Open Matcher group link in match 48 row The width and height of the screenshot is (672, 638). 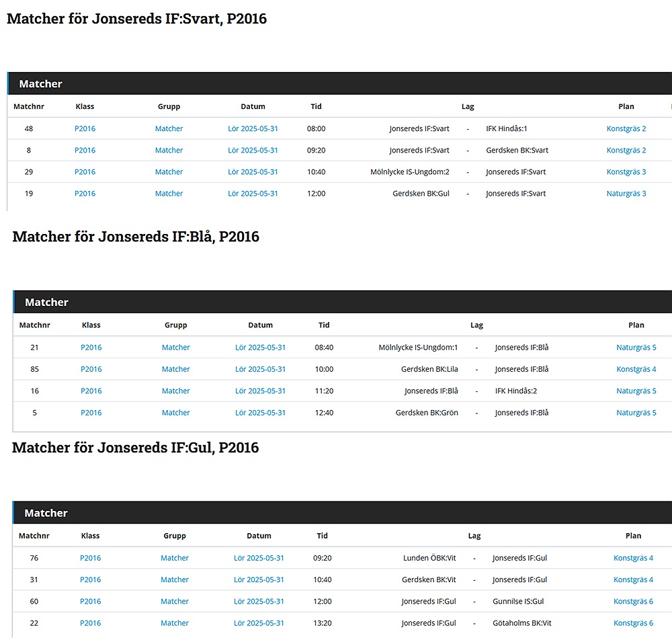click(x=169, y=128)
